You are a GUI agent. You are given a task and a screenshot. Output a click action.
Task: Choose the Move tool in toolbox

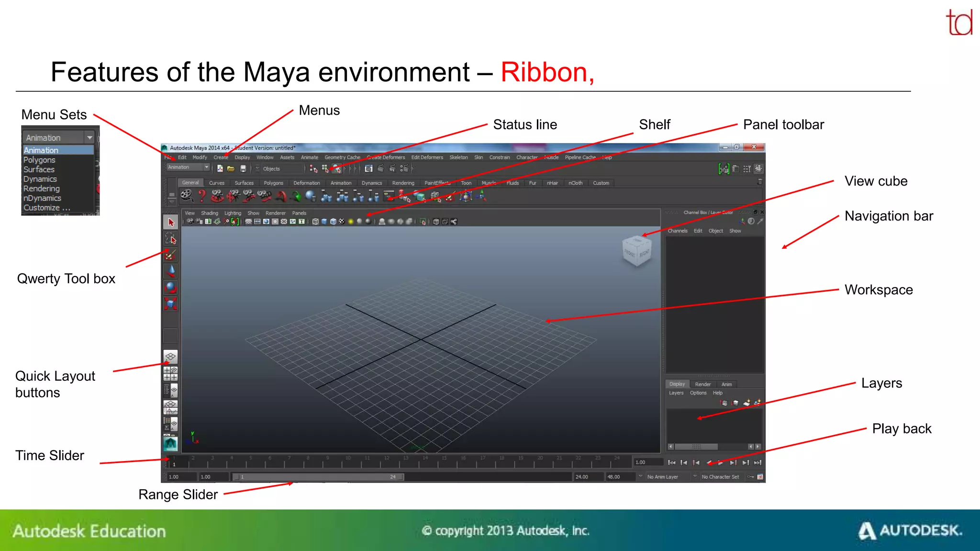tap(171, 271)
